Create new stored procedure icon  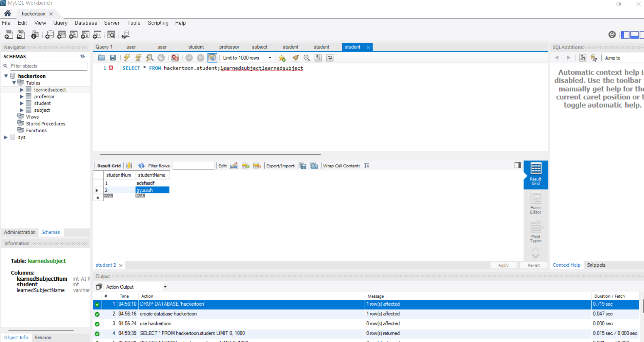coord(85,35)
